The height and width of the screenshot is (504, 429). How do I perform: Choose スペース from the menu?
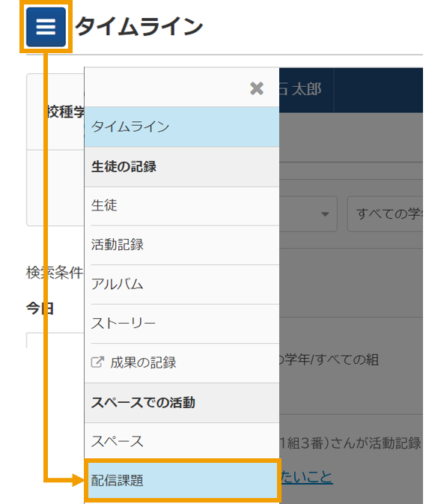point(182,441)
